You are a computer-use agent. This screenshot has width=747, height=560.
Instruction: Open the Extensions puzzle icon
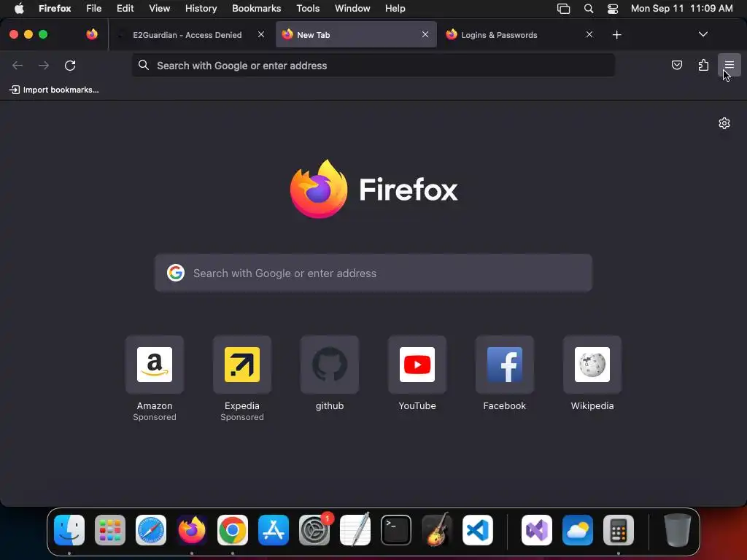pyautogui.click(x=703, y=65)
